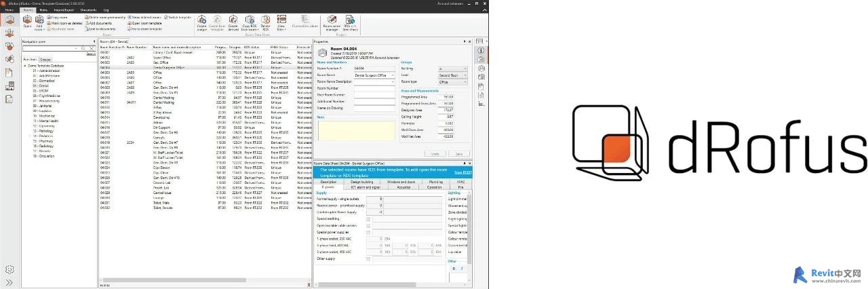Click info icon in right sidebar
Screen dimensions: 868x289
(481, 50)
